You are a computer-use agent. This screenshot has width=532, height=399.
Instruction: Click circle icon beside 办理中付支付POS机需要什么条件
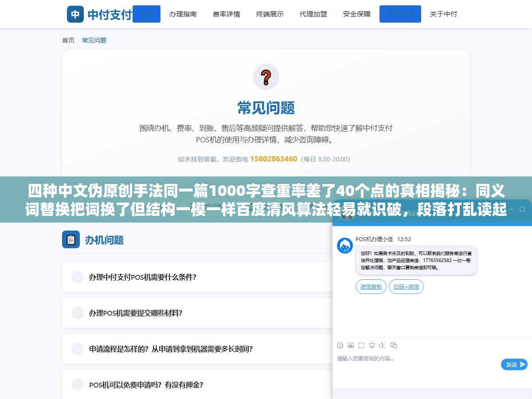pyautogui.click(x=78, y=277)
